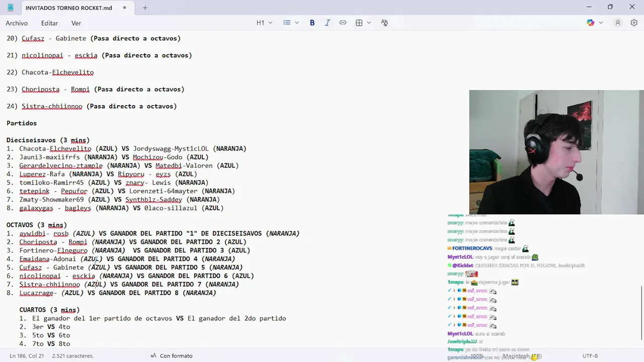
Task: Click 'Gerardelvecino-ztample' in match 3
Action: tap(61, 165)
